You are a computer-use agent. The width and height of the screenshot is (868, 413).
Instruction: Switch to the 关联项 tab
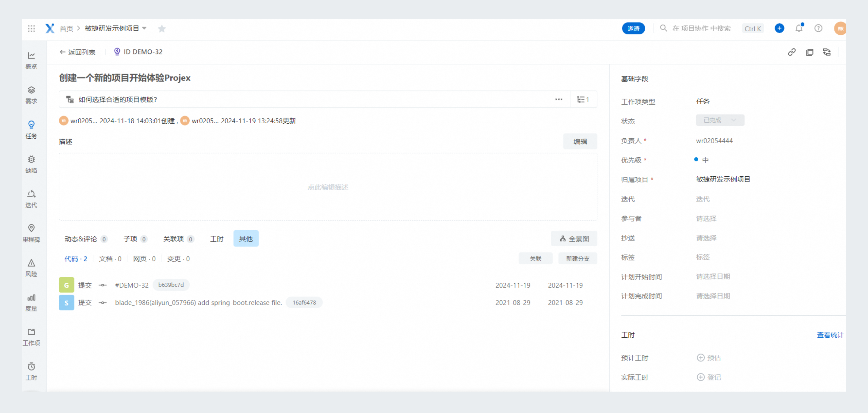[179, 239]
